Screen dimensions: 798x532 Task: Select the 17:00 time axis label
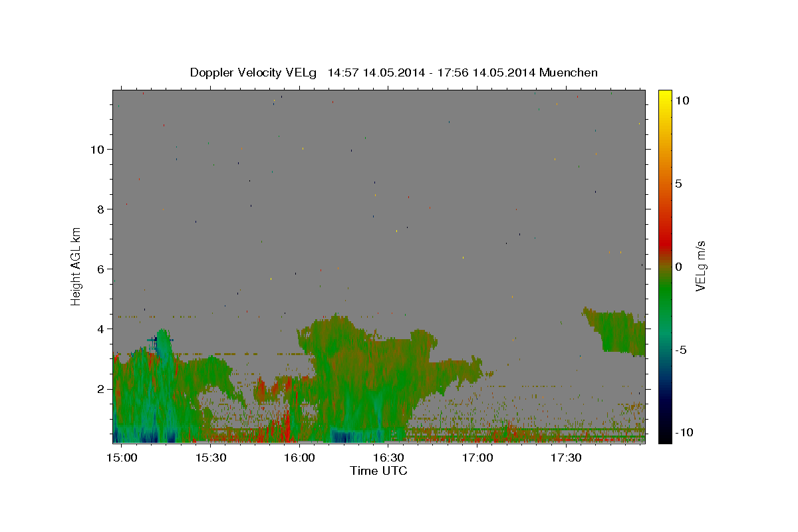tap(477, 458)
